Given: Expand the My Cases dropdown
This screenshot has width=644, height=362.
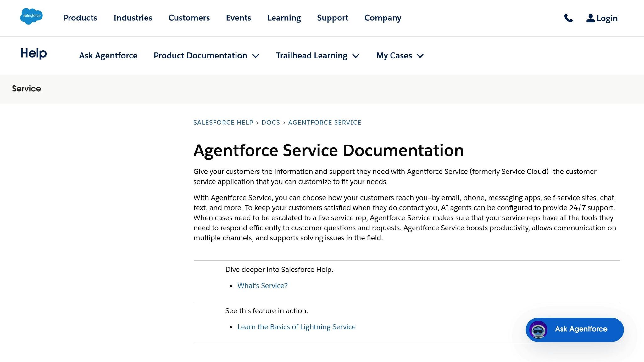Looking at the screenshot, I should (399, 55).
